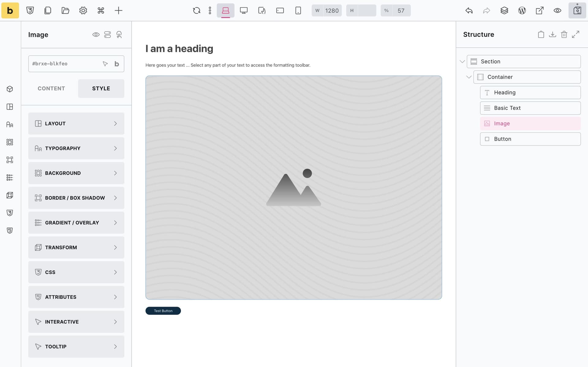The image size is (588, 367).
Task: Click the CSS shield icon in left sidebar
Action: (10, 213)
